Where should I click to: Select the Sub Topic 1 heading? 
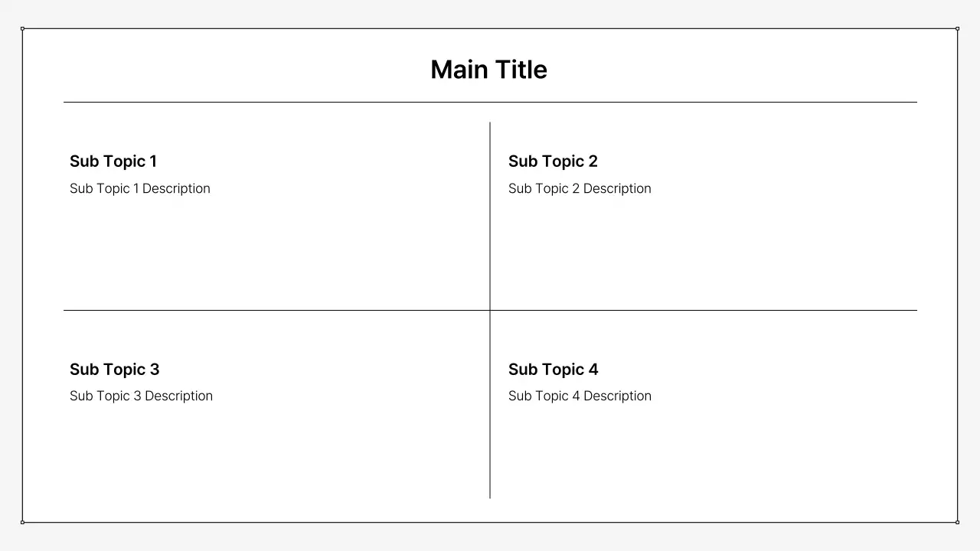(x=113, y=161)
